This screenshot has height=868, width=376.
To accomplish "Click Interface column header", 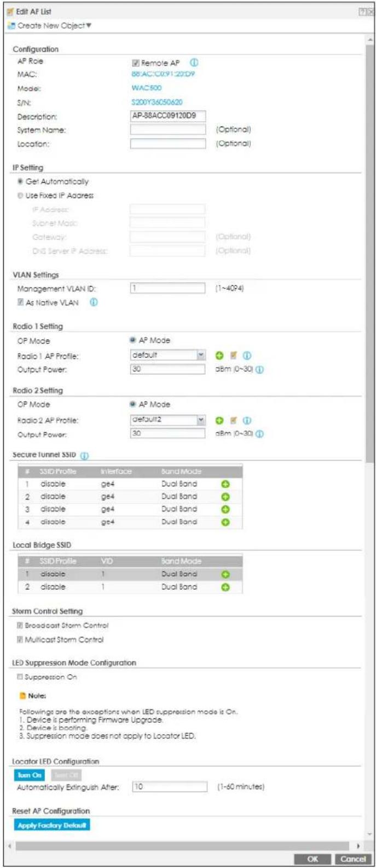I will click(x=116, y=471).
